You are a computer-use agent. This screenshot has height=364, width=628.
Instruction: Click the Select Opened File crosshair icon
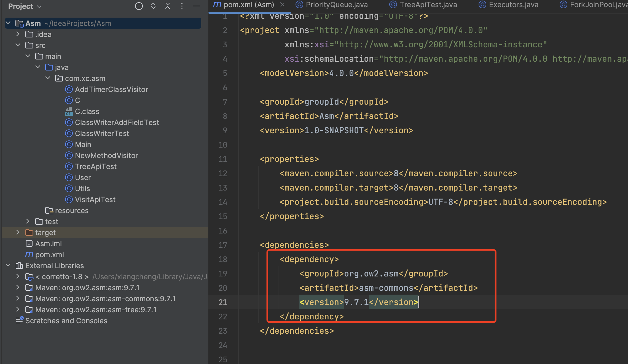coord(139,6)
